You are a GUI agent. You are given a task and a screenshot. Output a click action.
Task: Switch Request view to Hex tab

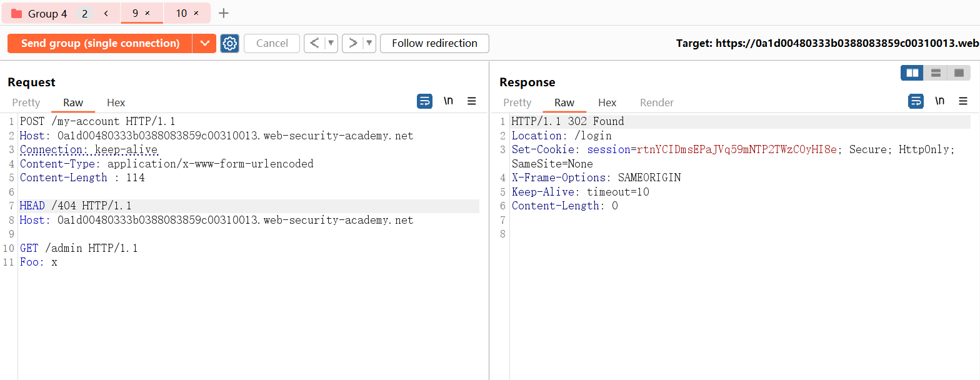(116, 102)
